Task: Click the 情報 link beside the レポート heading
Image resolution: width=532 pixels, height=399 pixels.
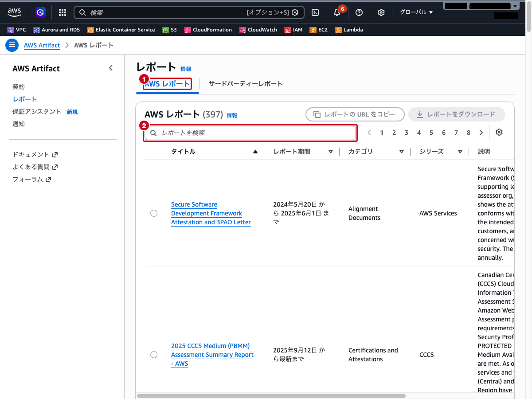Action: [186, 69]
